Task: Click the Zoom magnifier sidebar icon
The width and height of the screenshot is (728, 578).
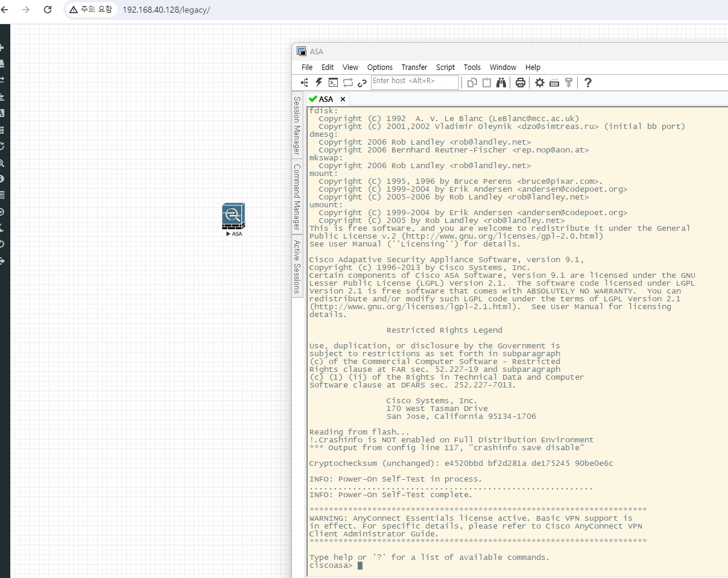Action: (2, 163)
